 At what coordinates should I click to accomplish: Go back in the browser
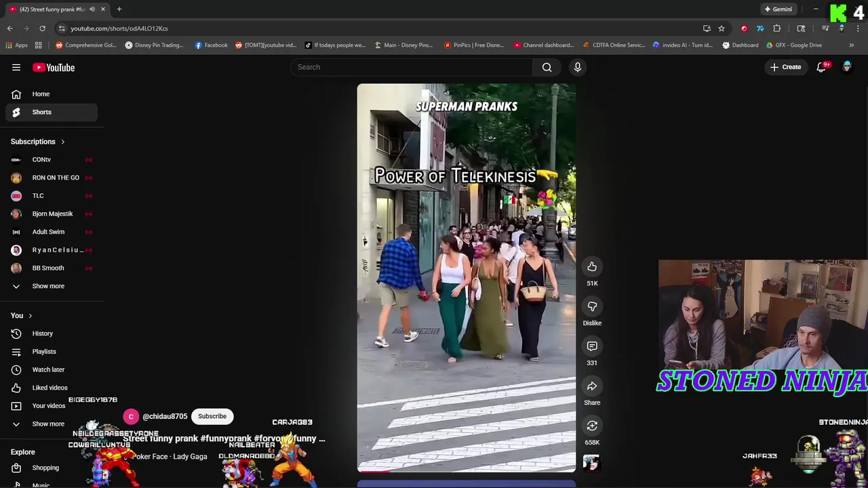[10, 28]
